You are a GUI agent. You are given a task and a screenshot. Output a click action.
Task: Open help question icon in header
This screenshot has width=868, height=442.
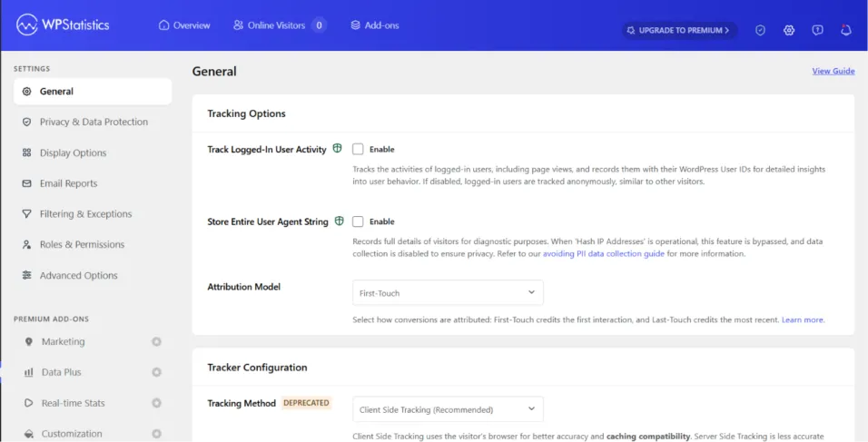tap(818, 31)
